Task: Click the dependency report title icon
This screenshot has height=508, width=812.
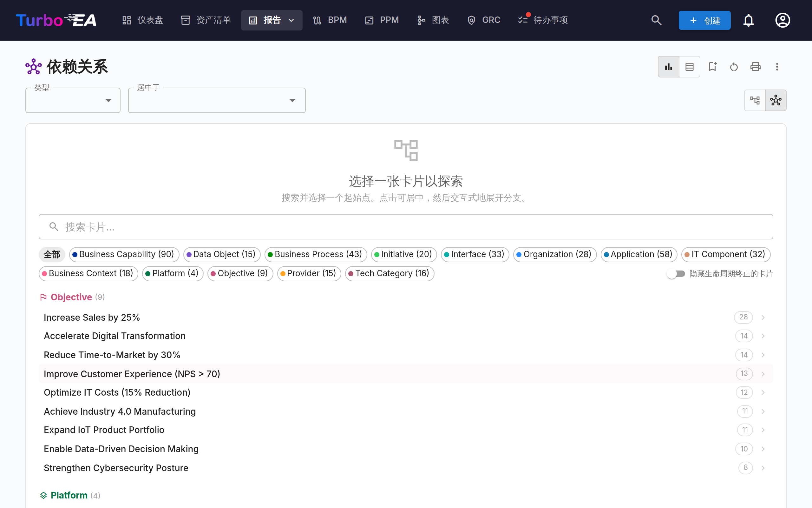Action: click(34, 67)
